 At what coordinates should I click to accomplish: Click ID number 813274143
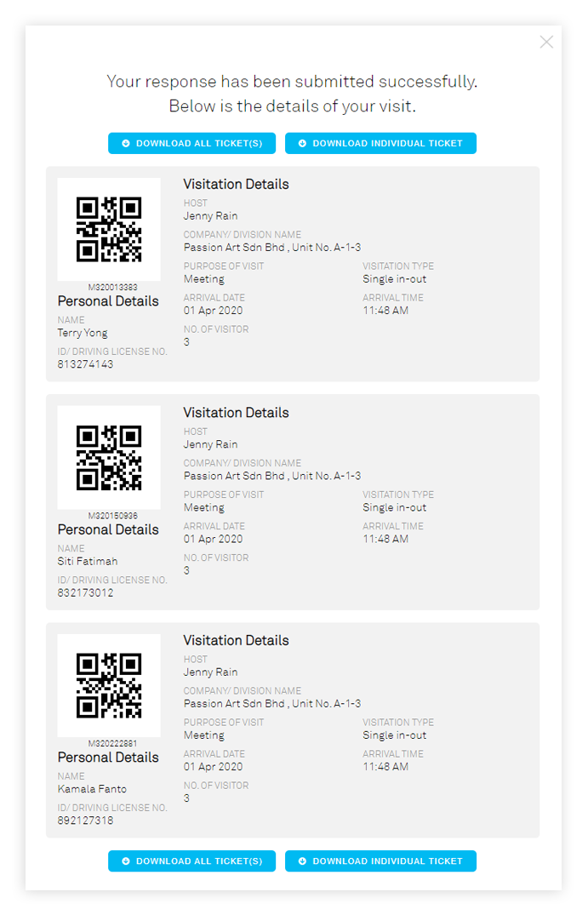[85, 364]
